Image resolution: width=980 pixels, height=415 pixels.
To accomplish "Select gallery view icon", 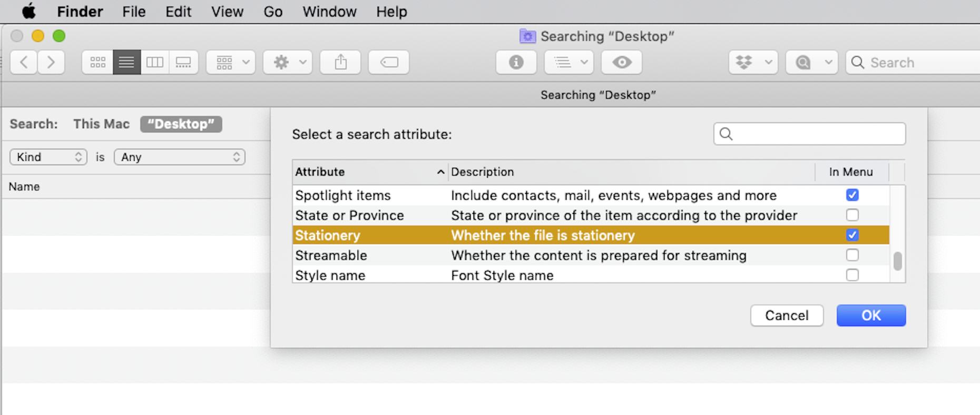I will tap(183, 63).
